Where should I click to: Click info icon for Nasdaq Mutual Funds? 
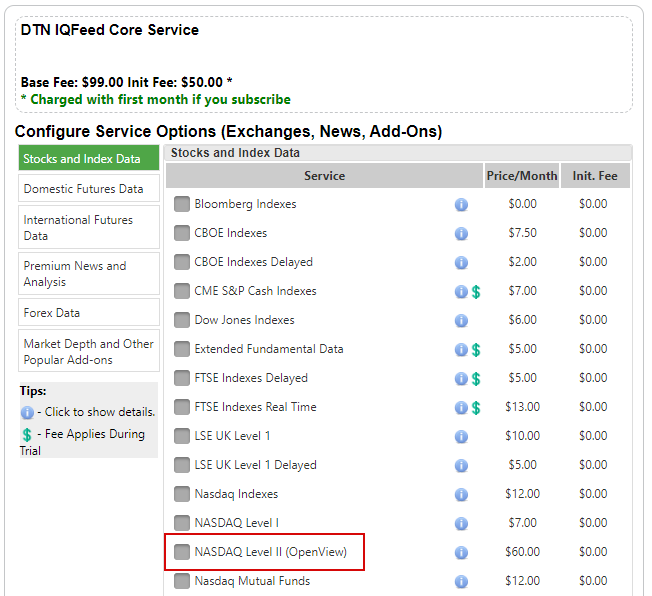[x=461, y=582]
